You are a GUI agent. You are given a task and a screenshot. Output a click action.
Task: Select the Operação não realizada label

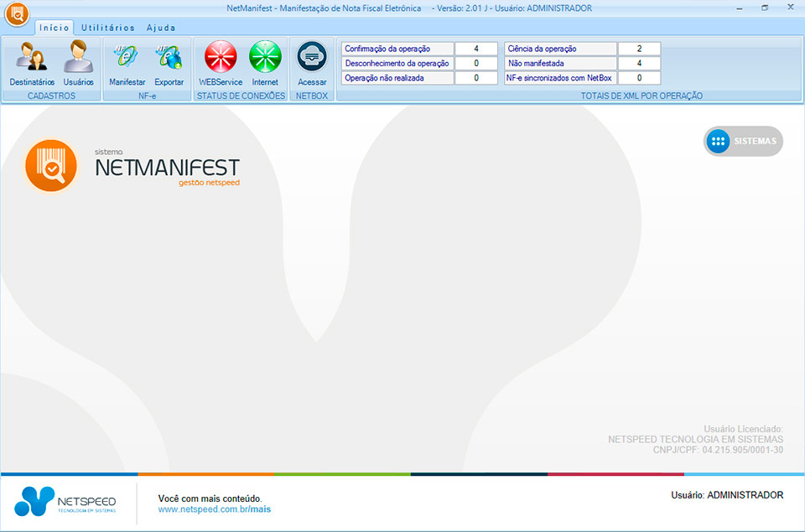click(397, 78)
